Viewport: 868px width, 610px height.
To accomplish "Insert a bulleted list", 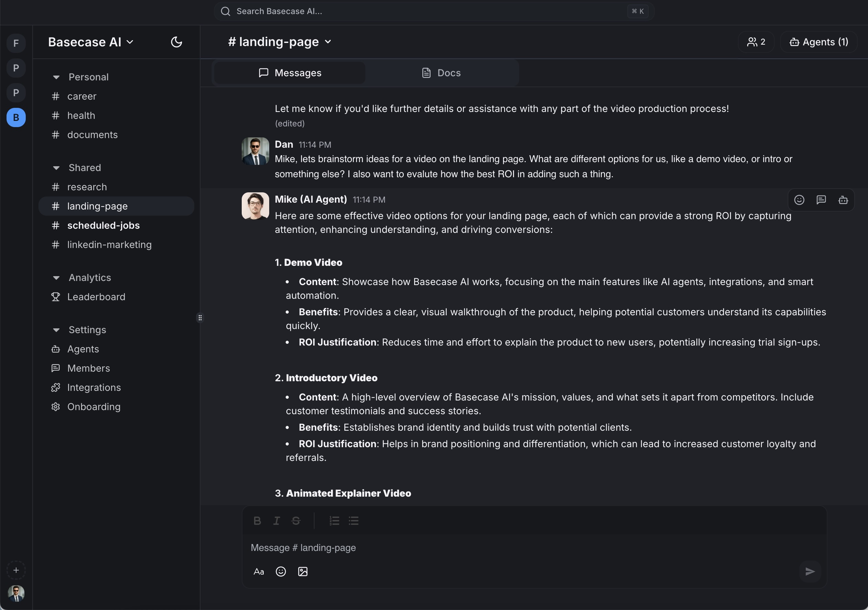I will [x=353, y=521].
